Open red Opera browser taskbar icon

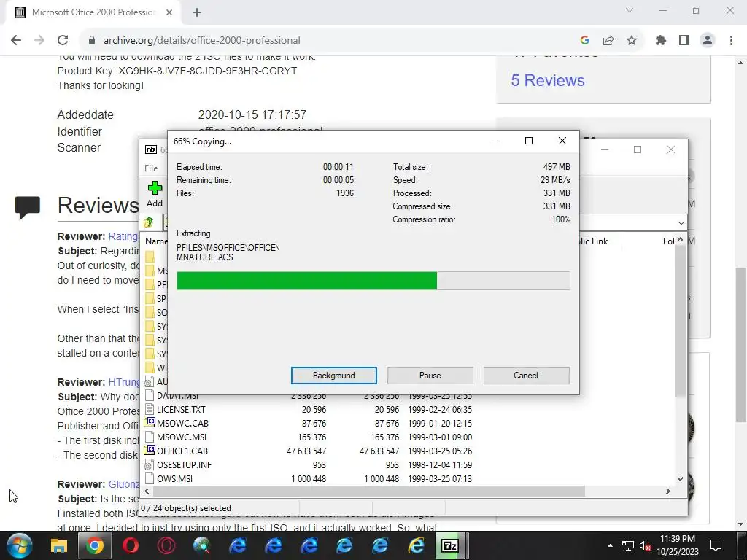(130, 545)
